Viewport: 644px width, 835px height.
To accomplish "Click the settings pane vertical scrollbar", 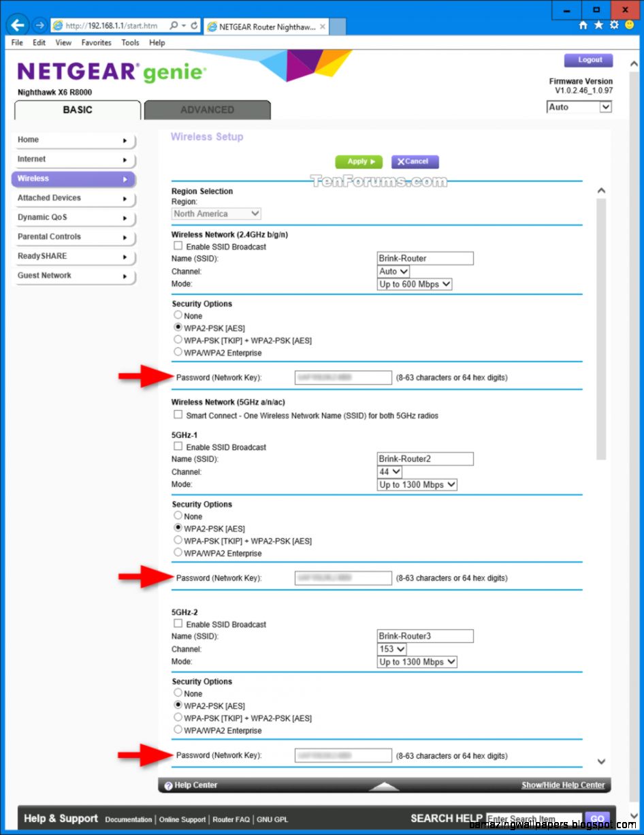I will (x=600, y=328).
